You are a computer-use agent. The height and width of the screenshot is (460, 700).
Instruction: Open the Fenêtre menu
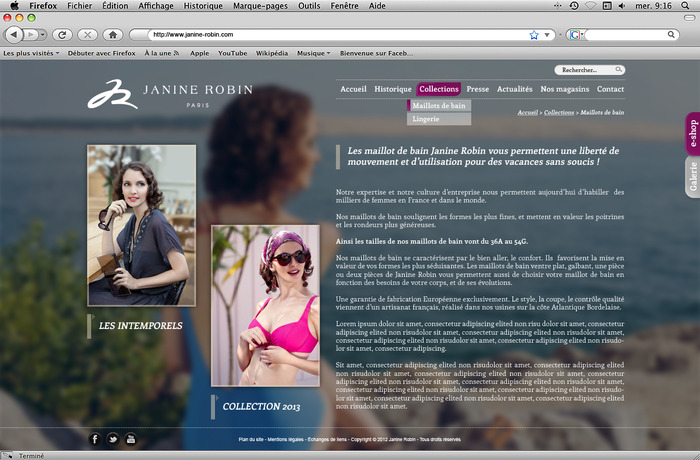point(344,6)
